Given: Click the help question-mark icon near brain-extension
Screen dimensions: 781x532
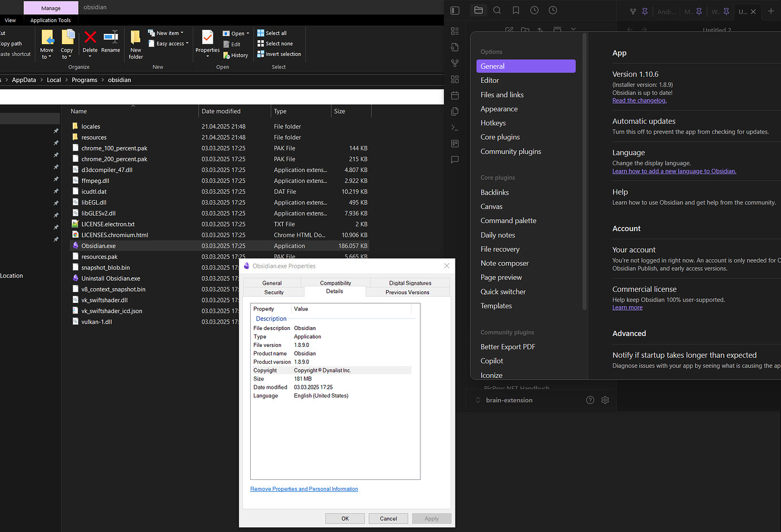Looking at the screenshot, I should coord(590,400).
